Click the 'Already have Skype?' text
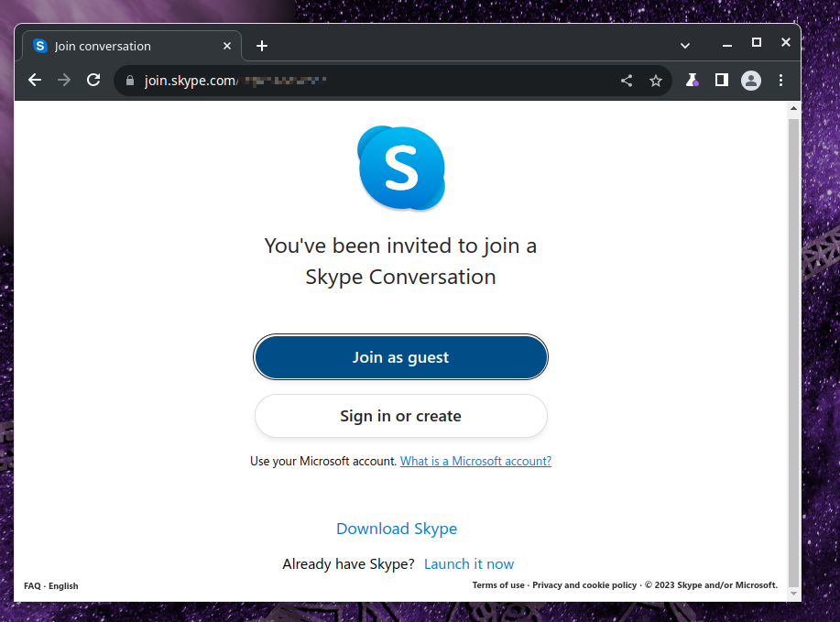This screenshot has width=840, height=622. (348, 564)
